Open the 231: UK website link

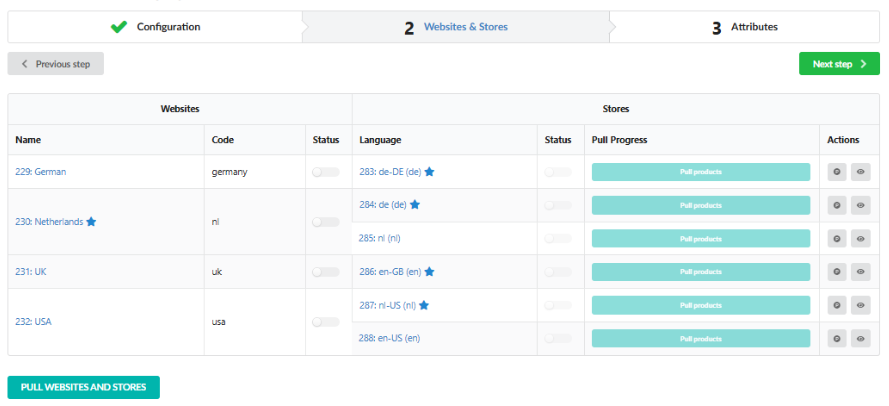tap(31, 272)
